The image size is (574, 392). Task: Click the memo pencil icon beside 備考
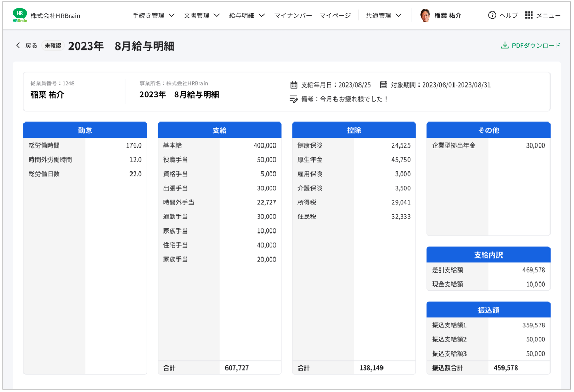pos(294,99)
